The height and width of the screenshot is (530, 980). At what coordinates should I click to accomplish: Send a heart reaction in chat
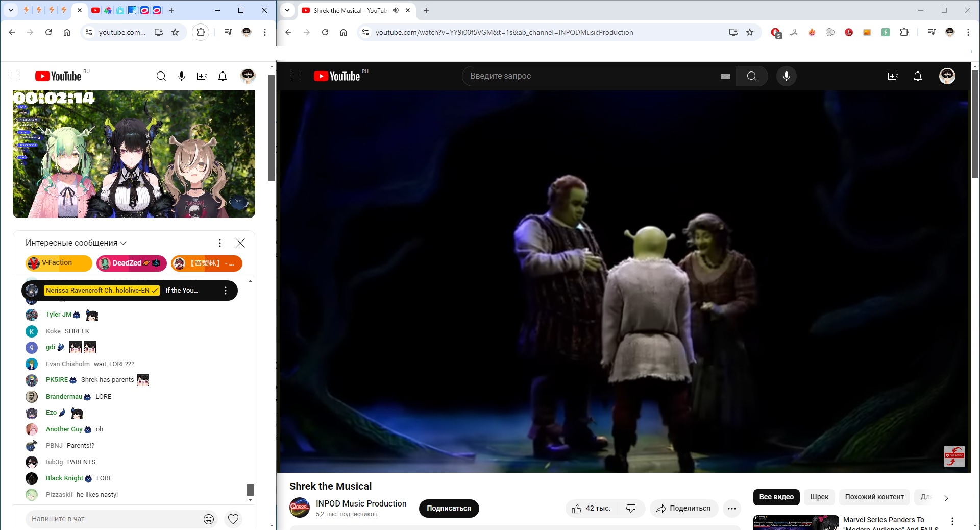(233, 519)
